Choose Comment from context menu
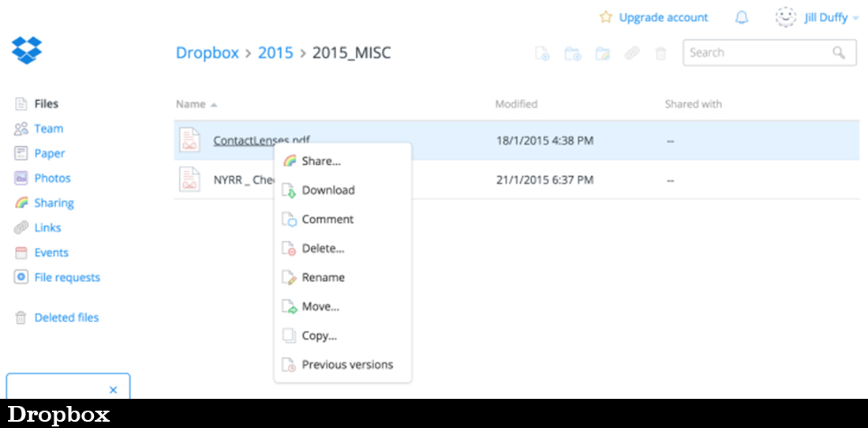Image resolution: width=868 pixels, height=428 pixels. 342,220
